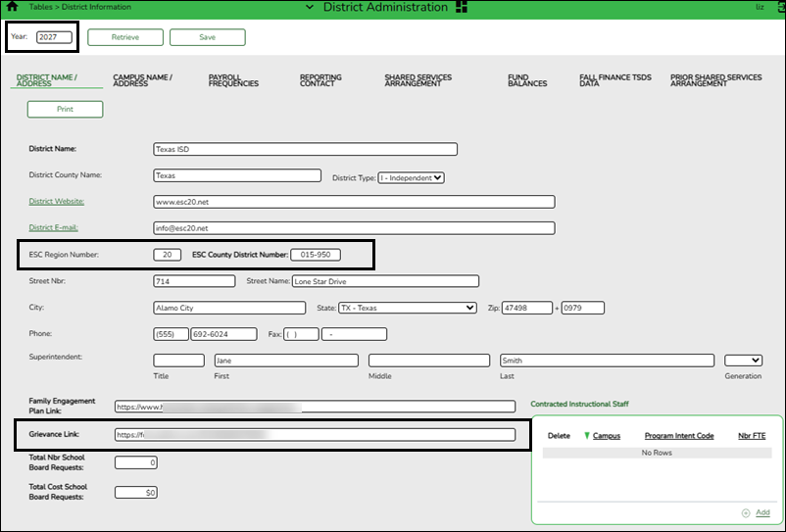The width and height of the screenshot is (786, 532).
Task: Open the Fund Balances tab
Action: [527, 80]
